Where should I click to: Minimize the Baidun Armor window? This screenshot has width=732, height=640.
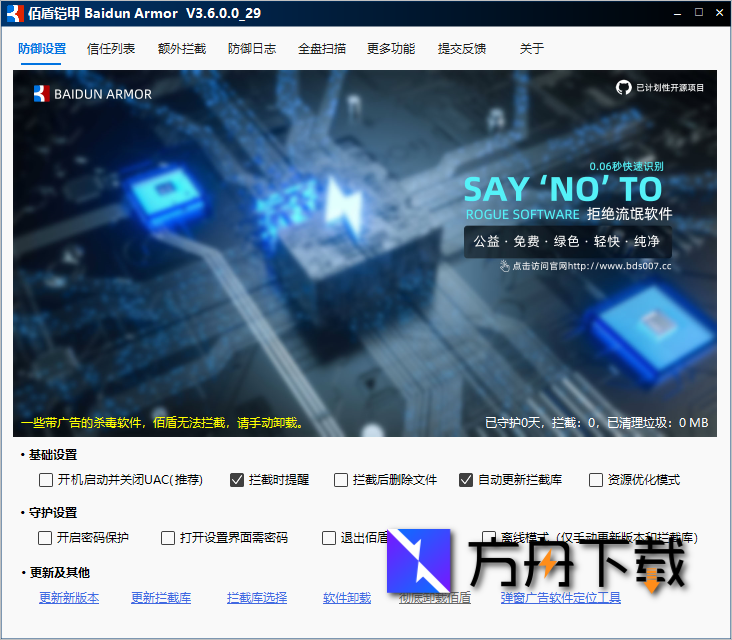click(x=678, y=13)
